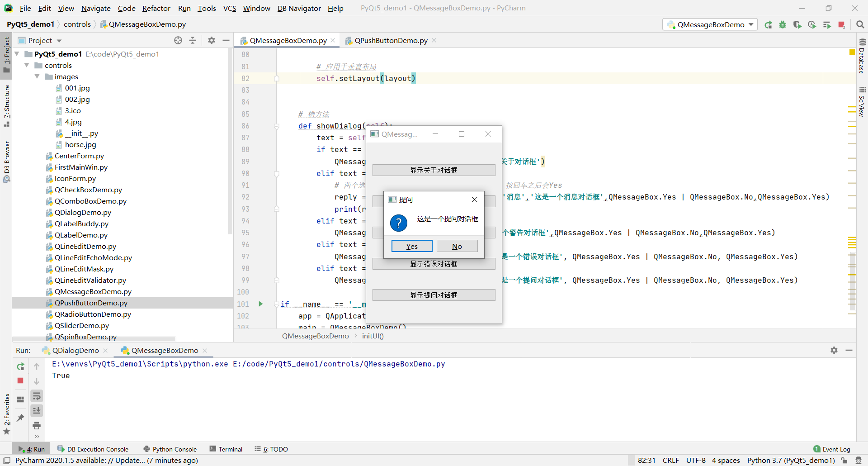Open the UTF-8 encoding selector

[x=696, y=461]
